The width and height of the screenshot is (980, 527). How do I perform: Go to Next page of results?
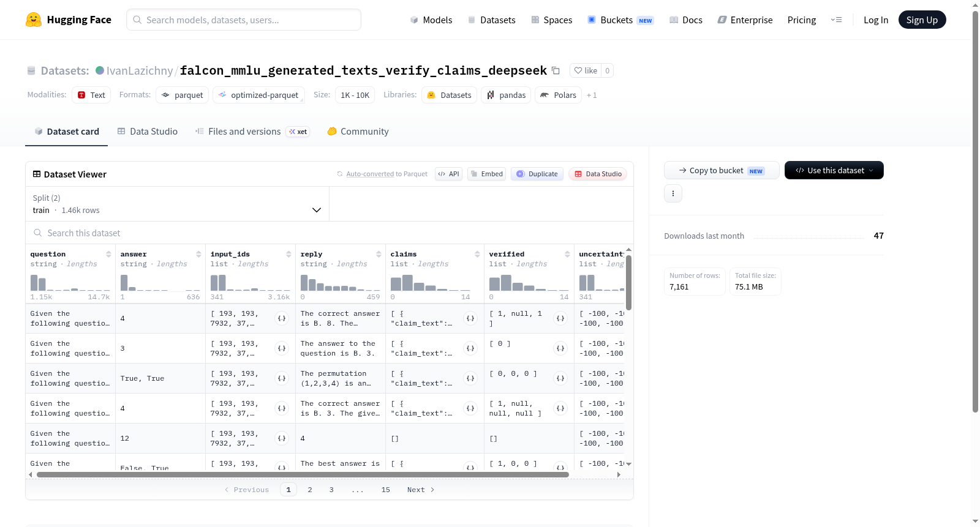(421, 490)
